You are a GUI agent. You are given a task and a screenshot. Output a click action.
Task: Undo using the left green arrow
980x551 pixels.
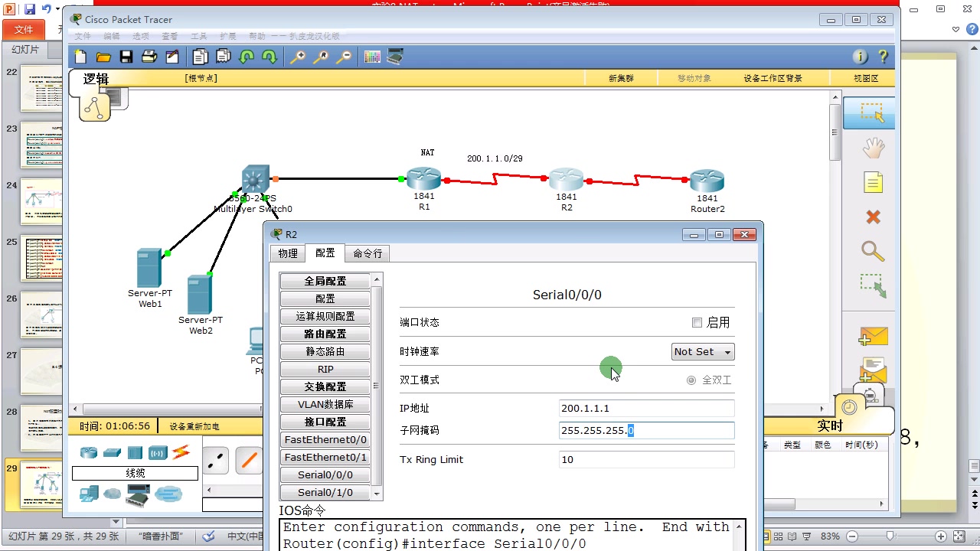tap(247, 57)
